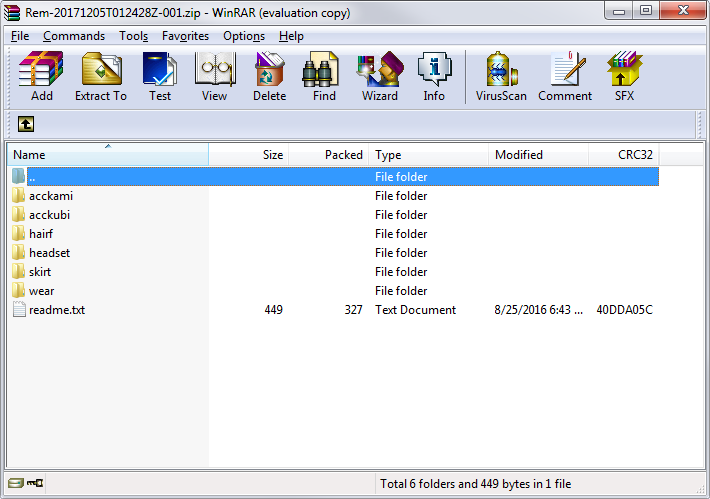The width and height of the screenshot is (710, 499).
Task: Run the Test archive tool
Action: (x=160, y=69)
